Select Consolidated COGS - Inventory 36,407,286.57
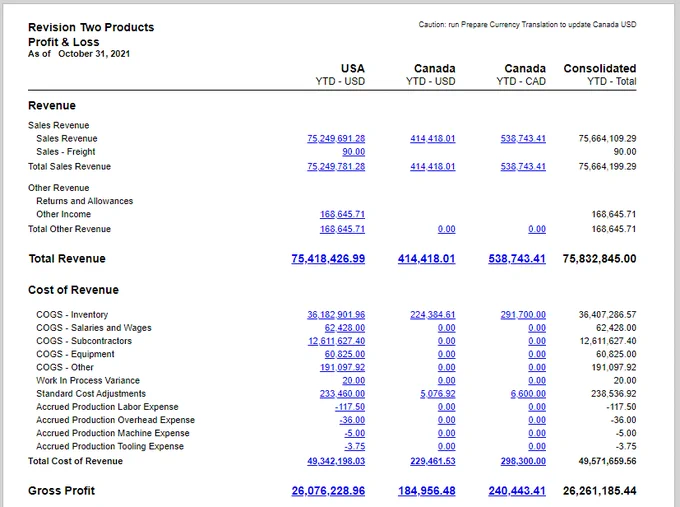Image resolution: width=680 pixels, height=507 pixels. (x=608, y=314)
